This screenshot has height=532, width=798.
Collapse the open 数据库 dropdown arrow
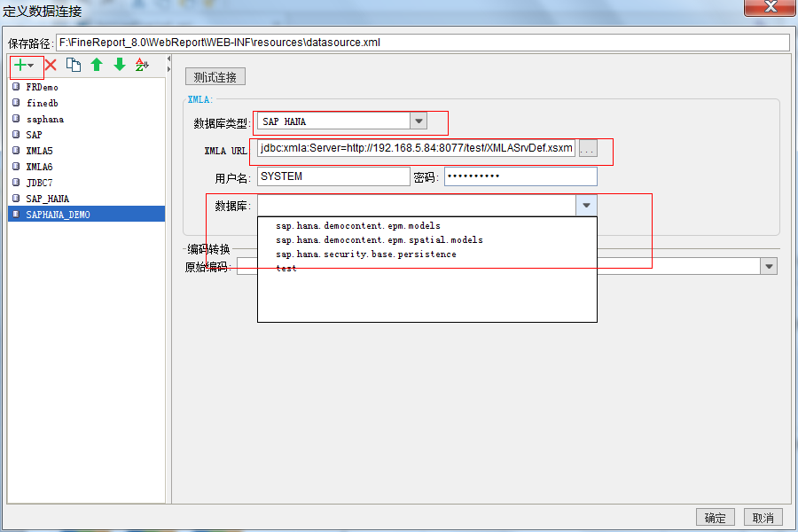(x=585, y=205)
